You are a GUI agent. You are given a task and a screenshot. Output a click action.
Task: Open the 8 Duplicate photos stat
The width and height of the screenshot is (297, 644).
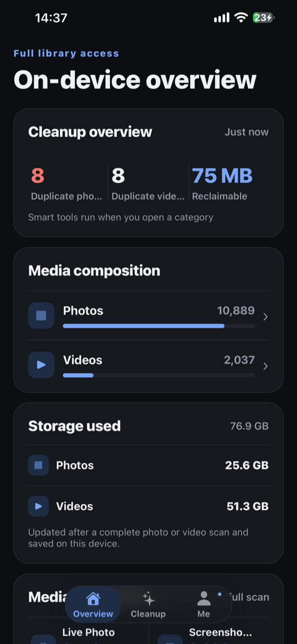pyautogui.click(x=66, y=183)
